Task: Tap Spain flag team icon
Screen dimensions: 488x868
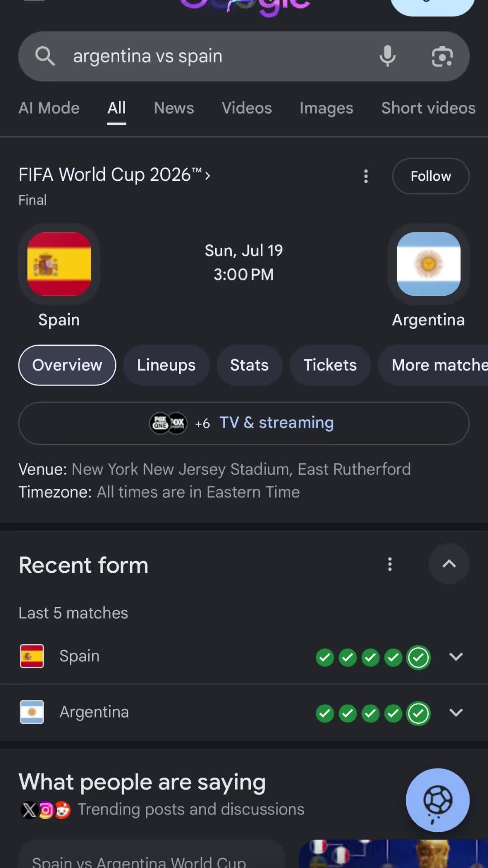Action: [x=59, y=264]
